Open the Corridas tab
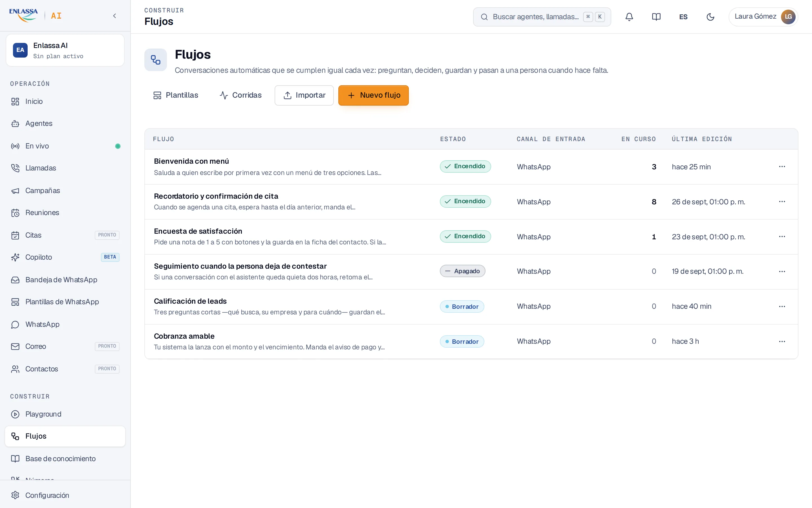 (x=240, y=95)
